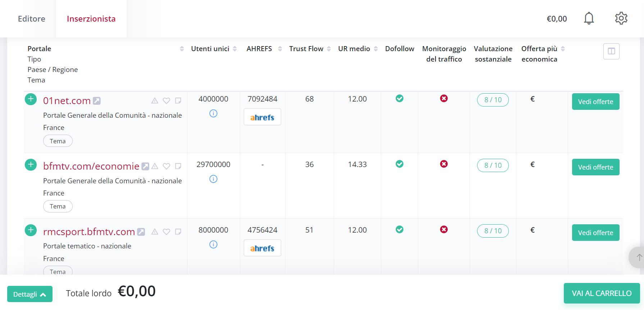Open 01net.com external link icon
This screenshot has height=310, width=644.
tap(97, 101)
